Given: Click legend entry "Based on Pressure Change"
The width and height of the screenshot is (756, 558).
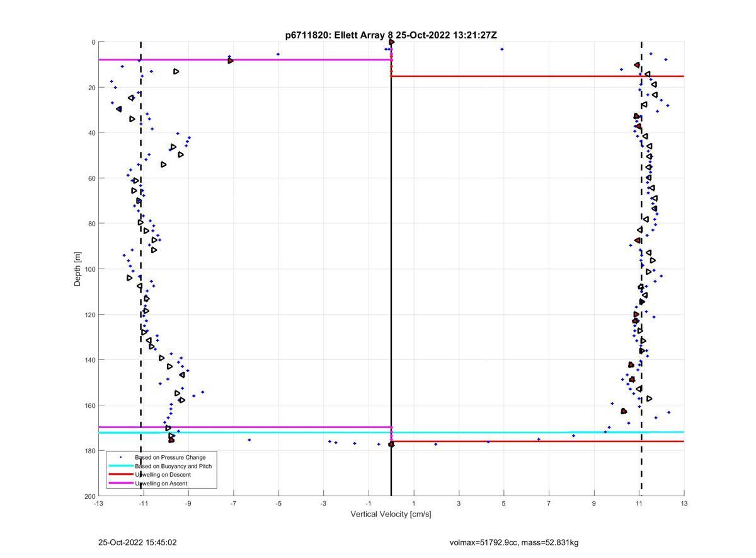Looking at the screenshot, I should [170, 457].
